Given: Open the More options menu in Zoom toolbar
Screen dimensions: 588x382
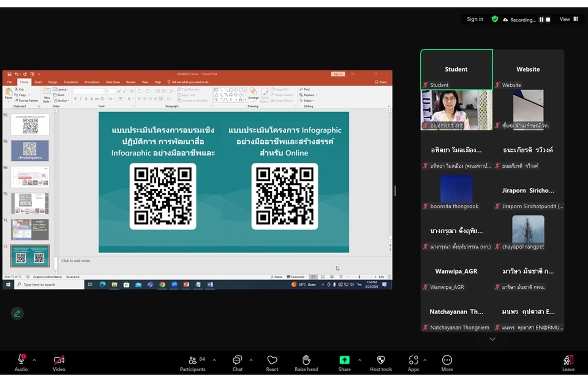Looking at the screenshot, I should tap(447, 363).
